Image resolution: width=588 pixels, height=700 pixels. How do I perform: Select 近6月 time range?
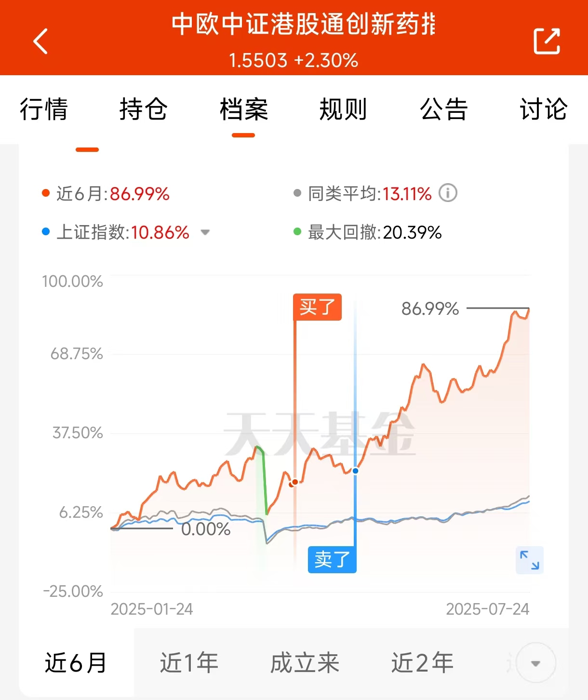coord(76,663)
